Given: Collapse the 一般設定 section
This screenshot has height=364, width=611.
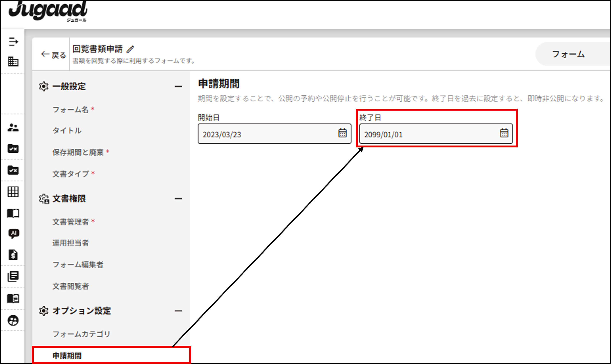Looking at the screenshot, I should click(178, 86).
